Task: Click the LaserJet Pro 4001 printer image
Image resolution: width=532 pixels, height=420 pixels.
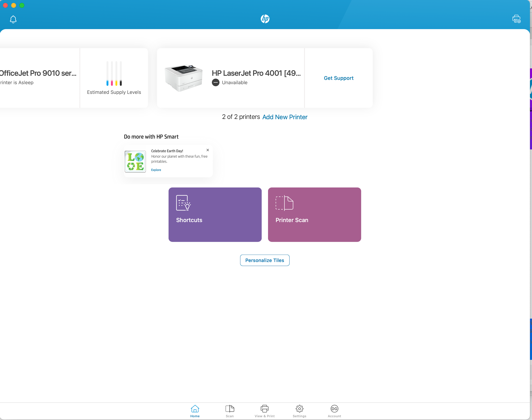Action: (184, 78)
